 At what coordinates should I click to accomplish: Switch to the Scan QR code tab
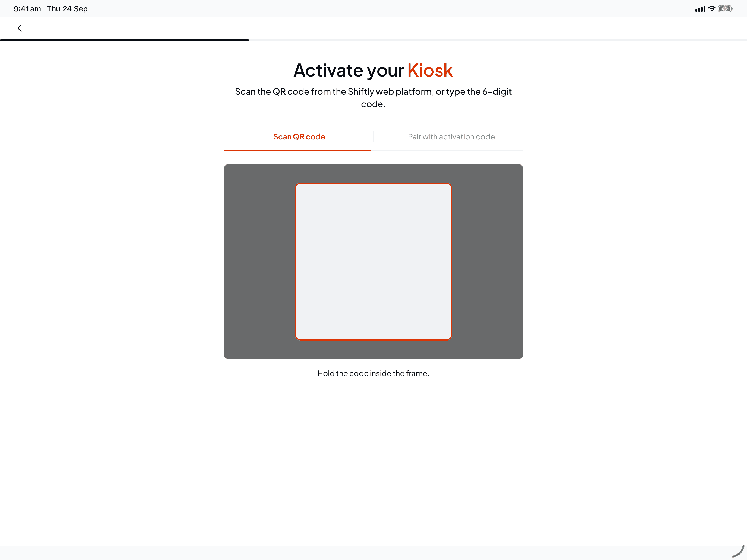pyautogui.click(x=299, y=137)
